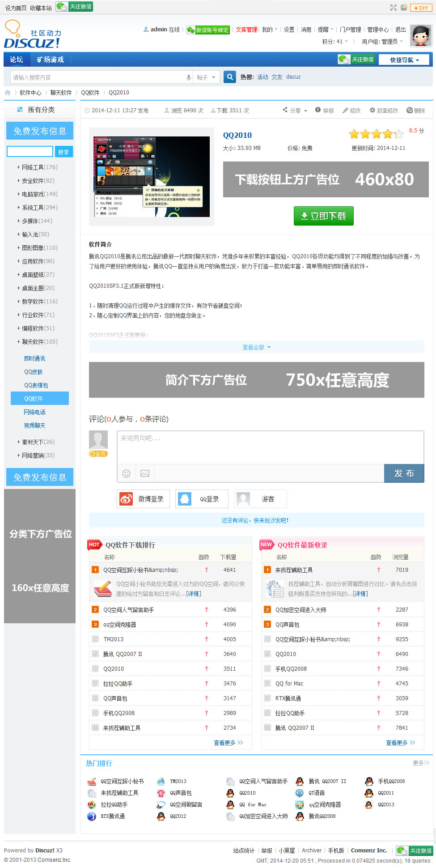The height and width of the screenshot is (868, 436).
Task: Expand the 我的 dropdown menu
Action: tap(270, 30)
